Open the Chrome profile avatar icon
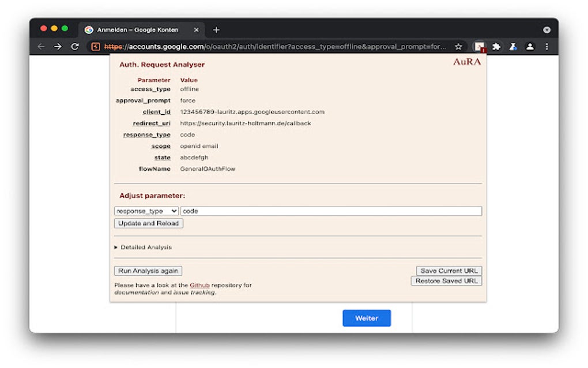 (530, 46)
